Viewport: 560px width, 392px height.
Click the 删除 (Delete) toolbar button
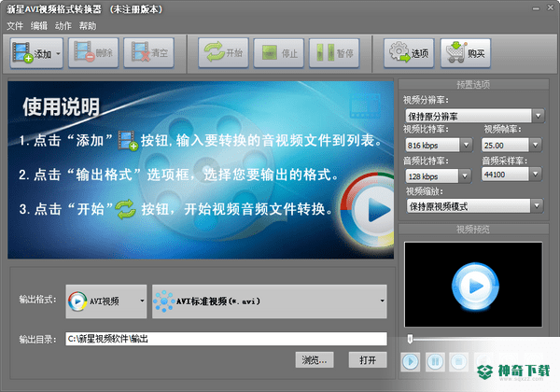[x=93, y=53]
